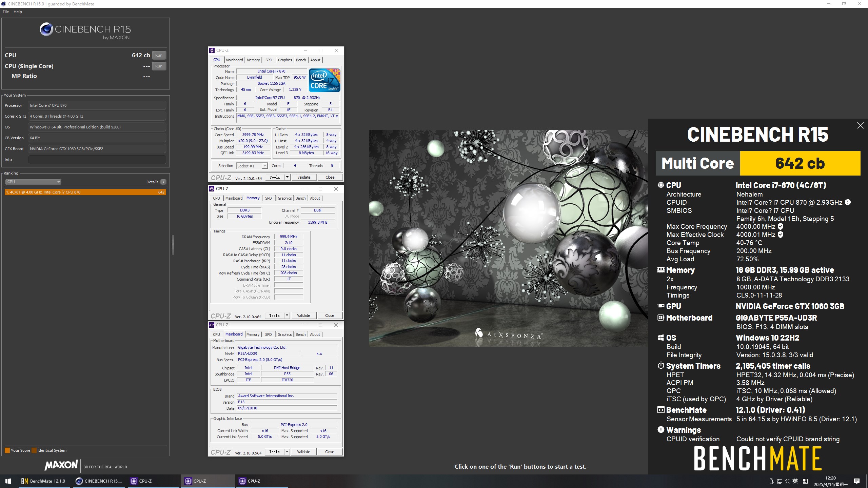
Task: Click the CPU-Z model field P55A-UD3R
Action: 269,353
